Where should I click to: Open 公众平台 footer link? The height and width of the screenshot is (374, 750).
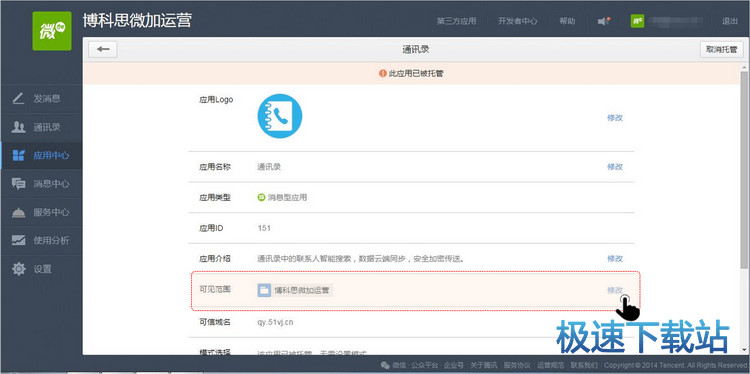[425, 365]
